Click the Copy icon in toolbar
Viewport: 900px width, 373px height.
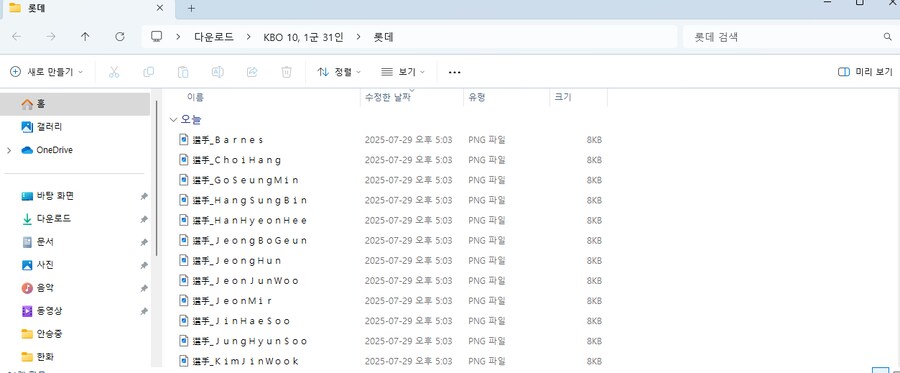pos(149,72)
